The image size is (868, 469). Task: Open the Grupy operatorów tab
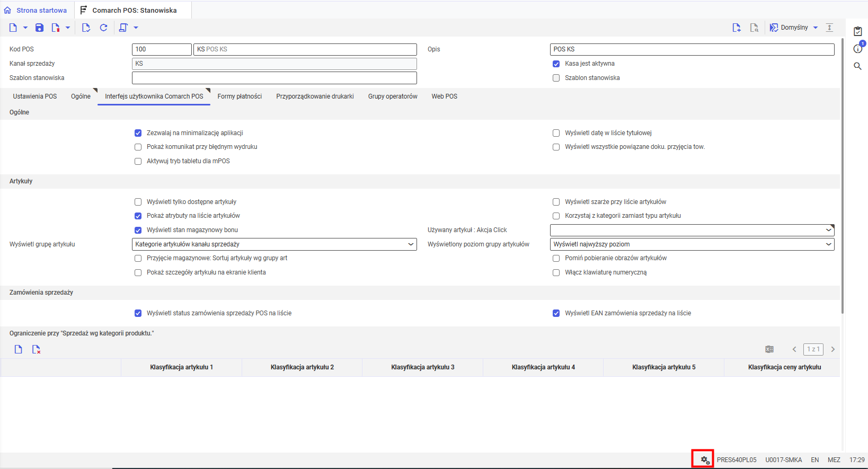(393, 96)
